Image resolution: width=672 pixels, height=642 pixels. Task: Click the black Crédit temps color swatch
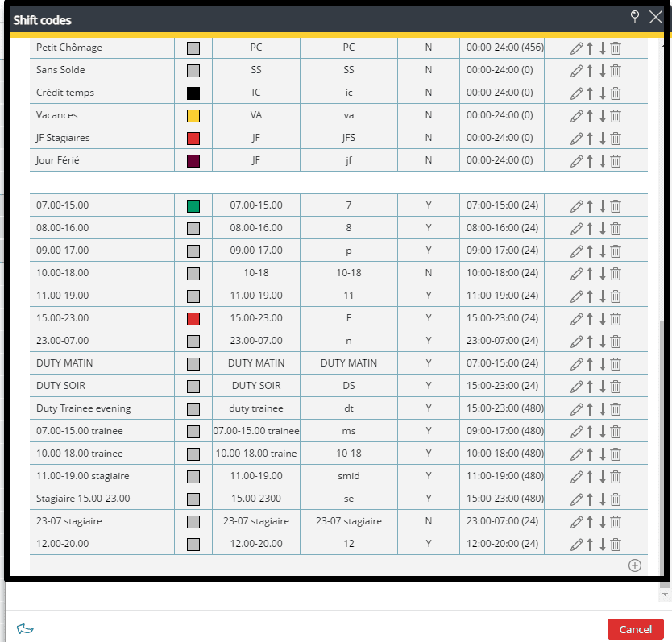click(193, 93)
